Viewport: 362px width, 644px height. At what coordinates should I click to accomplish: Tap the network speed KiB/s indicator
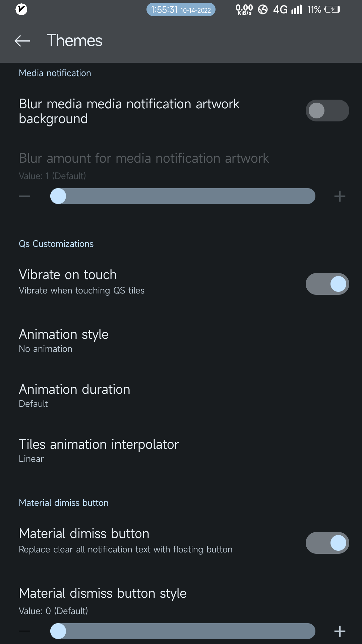click(244, 9)
